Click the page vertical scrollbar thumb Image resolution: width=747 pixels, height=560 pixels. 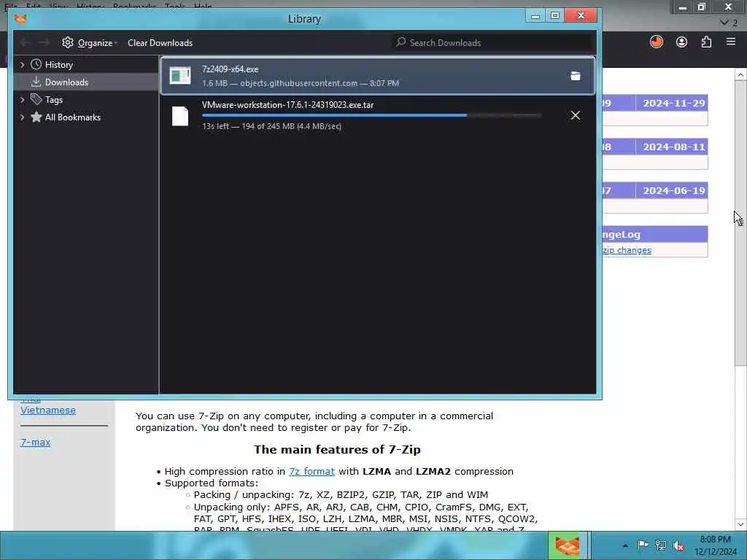coord(740,223)
